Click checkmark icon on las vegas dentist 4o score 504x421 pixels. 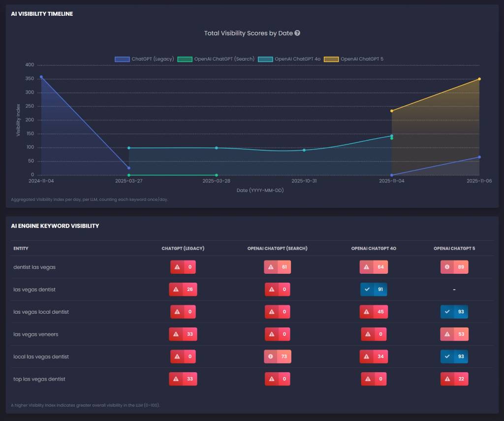[x=367, y=290]
